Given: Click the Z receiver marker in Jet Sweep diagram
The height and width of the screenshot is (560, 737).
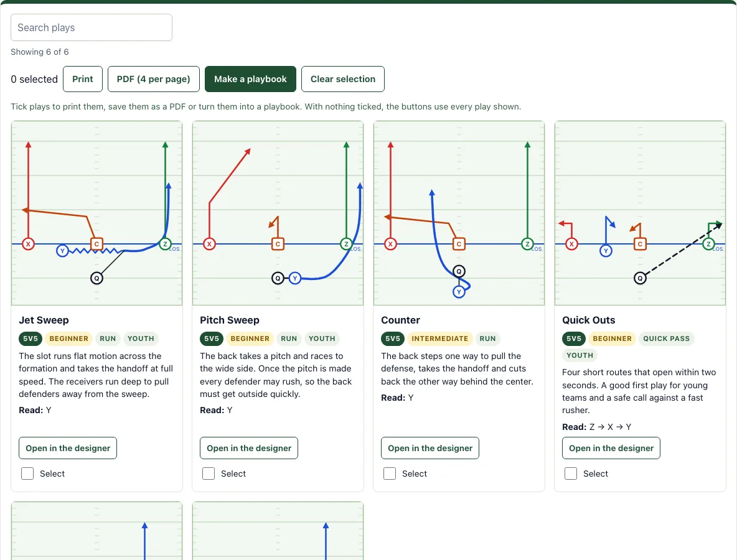Looking at the screenshot, I should point(165,244).
